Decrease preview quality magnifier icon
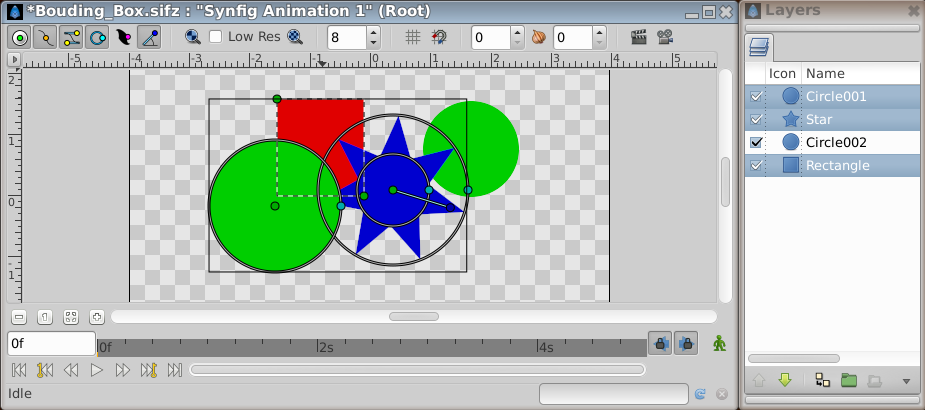 (192, 37)
